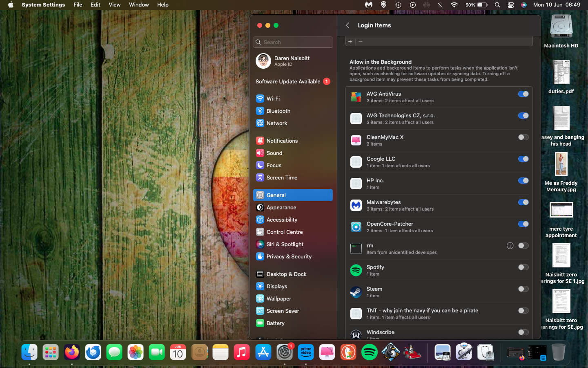The height and width of the screenshot is (368, 588).
Task: Open the Help menu
Action: [x=163, y=5]
